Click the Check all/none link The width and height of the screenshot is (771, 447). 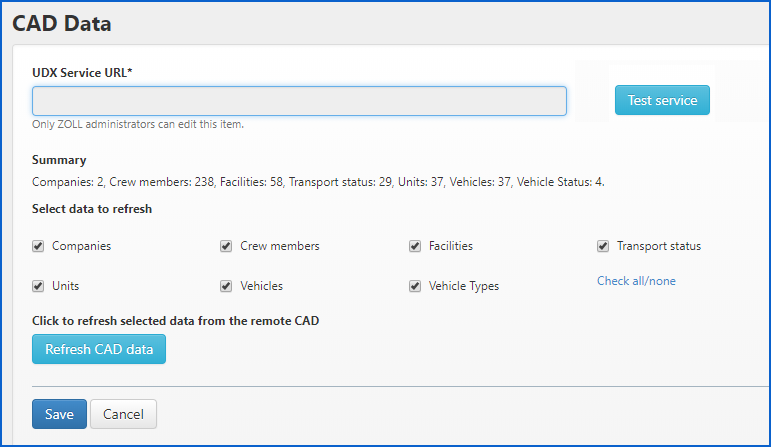click(x=636, y=281)
